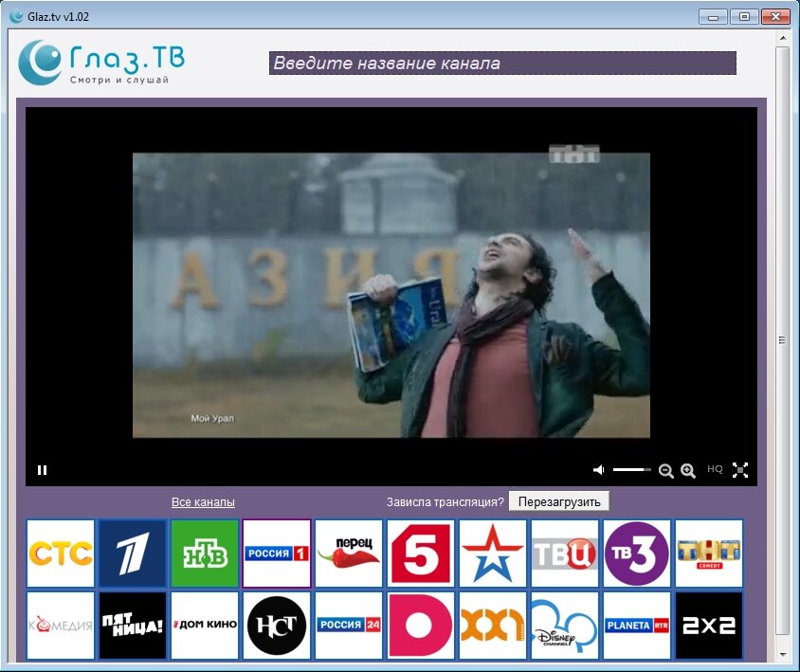
Task: Focus the channel name search field
Action: tap(502, 63)
